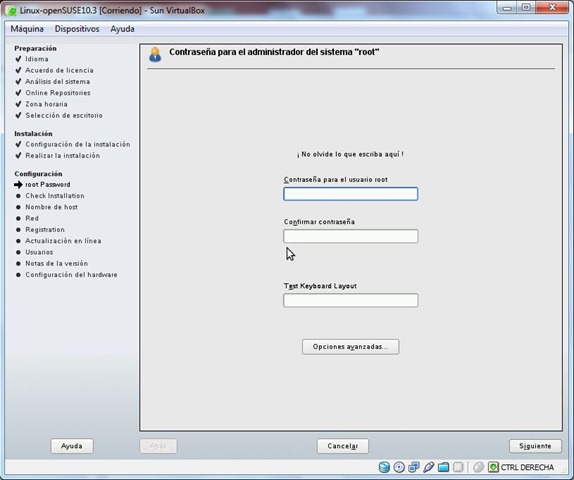
Task: Select Actualización en línea step
Action: [63, 241]
